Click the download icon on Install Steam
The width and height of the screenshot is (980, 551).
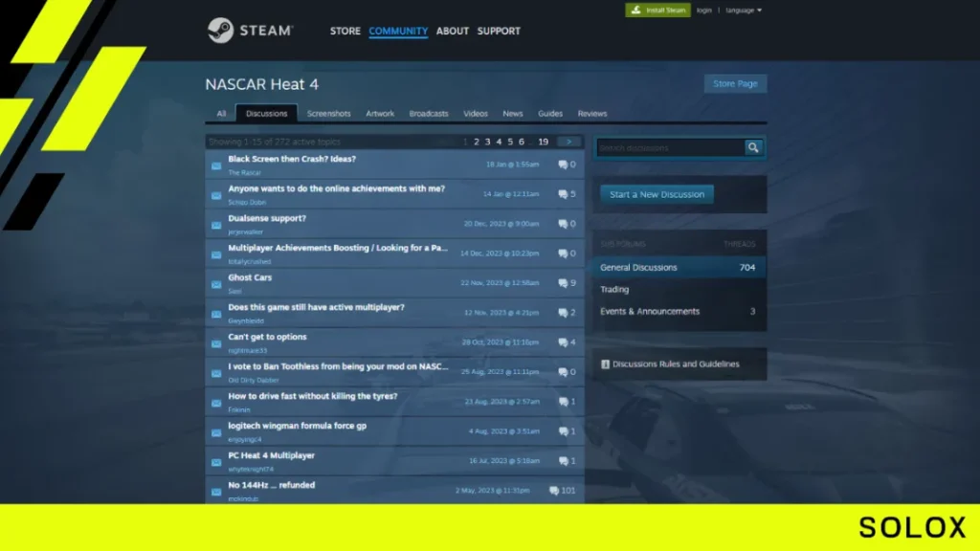coord(635,10)
